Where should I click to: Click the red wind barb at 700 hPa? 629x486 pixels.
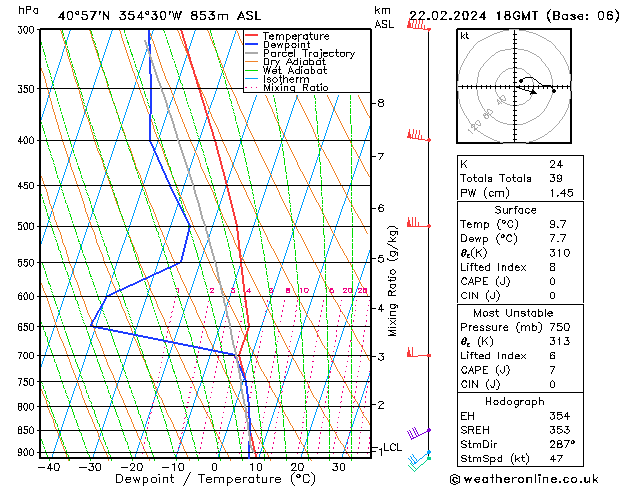pyautogui.click(x=418, y=352)
